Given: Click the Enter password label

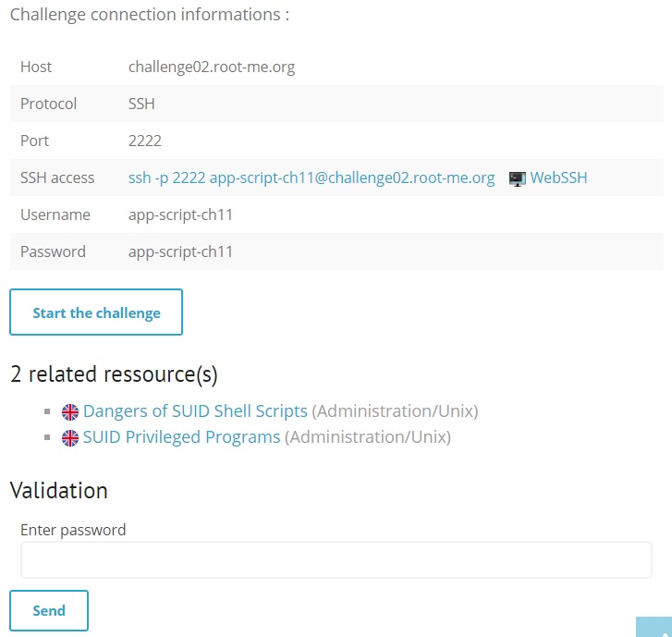Looking at the screenshot, I should click(x=73, y=531).
